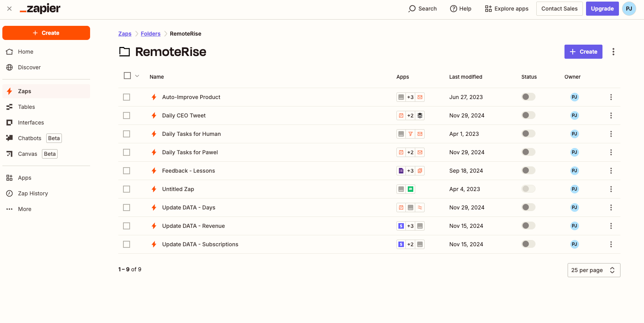
Task: Select the Update DATA - Subscriptions checkbox
Action: [127, 244]
